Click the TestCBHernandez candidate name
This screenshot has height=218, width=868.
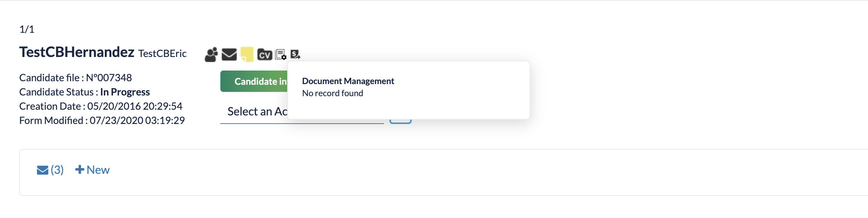(x=77, y=52)
